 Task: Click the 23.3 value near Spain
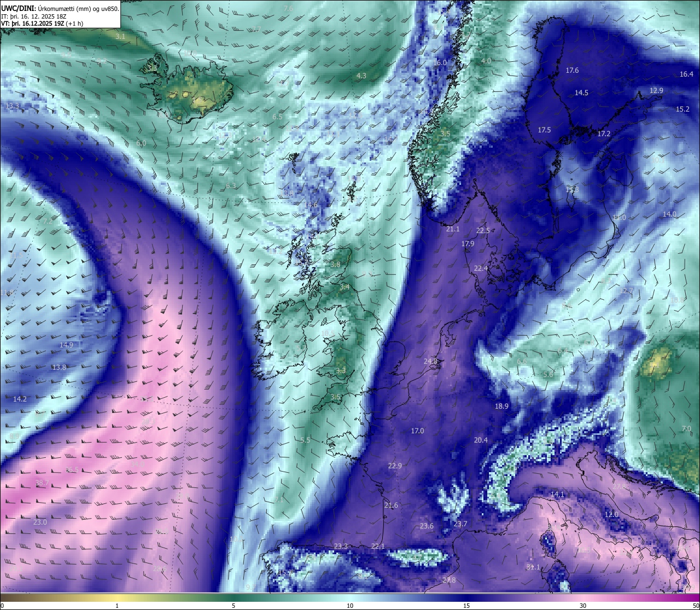pos(341,546)
